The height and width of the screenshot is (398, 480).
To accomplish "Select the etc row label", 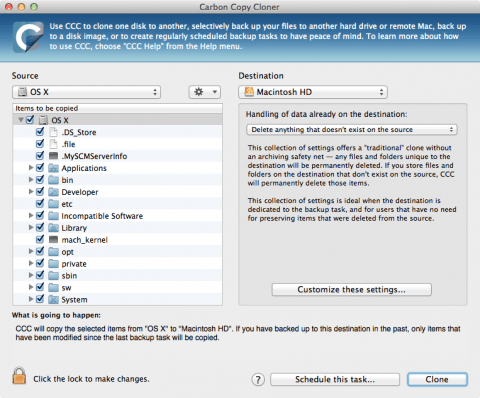I will pos(67,204).
